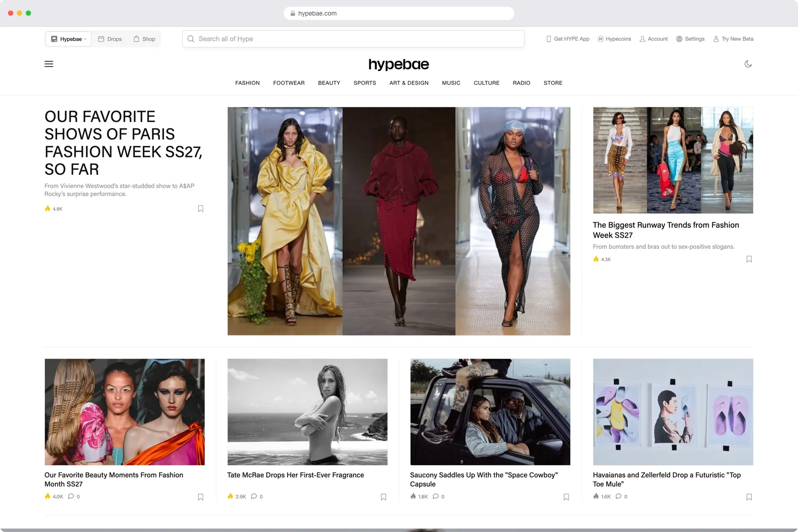
Task: Open the ART & DESIGN nav category
Action: [409, 83]
